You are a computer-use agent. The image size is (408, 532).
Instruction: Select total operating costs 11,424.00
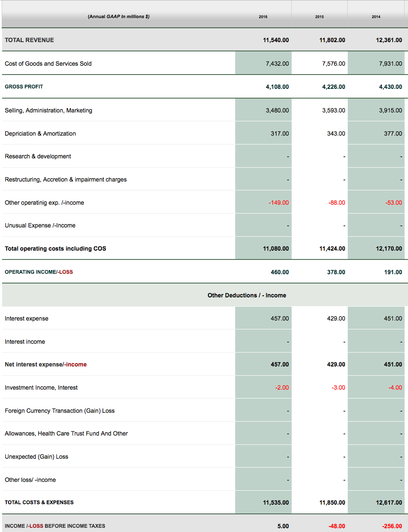tap(332, 249)
